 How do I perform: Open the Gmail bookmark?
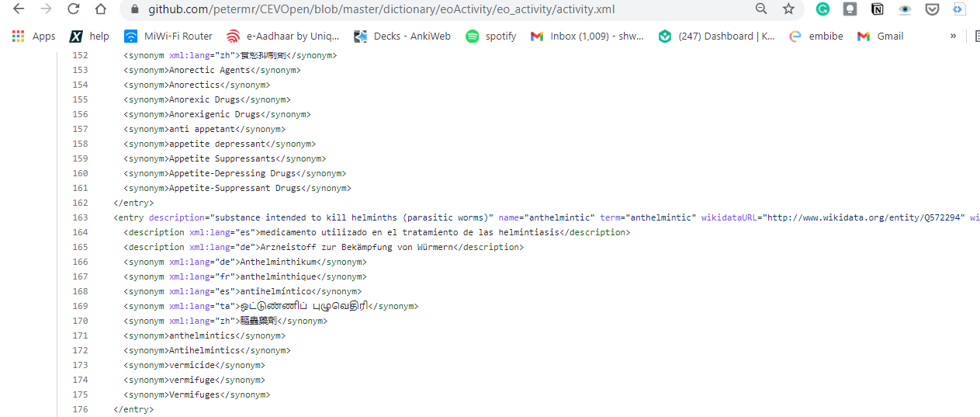pos(880,36)
